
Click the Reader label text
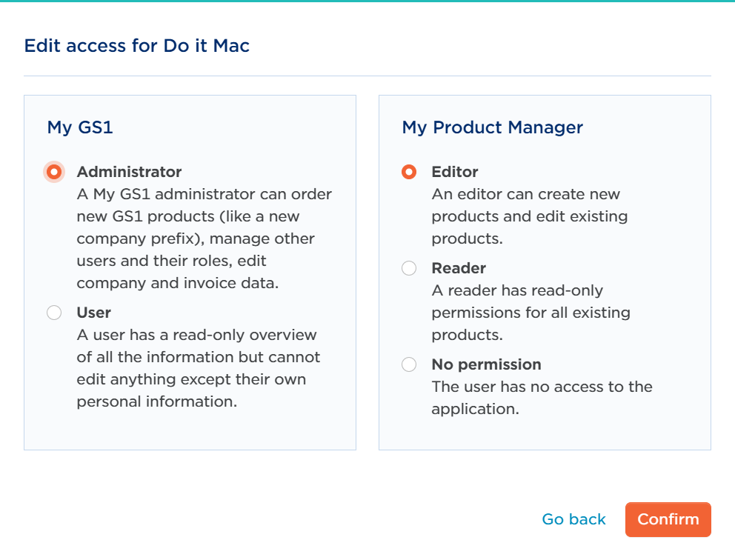pyautogui.click(x=459, y=268)
